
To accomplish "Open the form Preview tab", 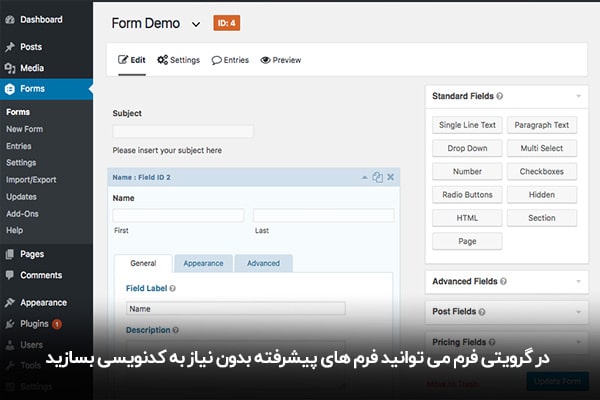I will click(280, 60).
